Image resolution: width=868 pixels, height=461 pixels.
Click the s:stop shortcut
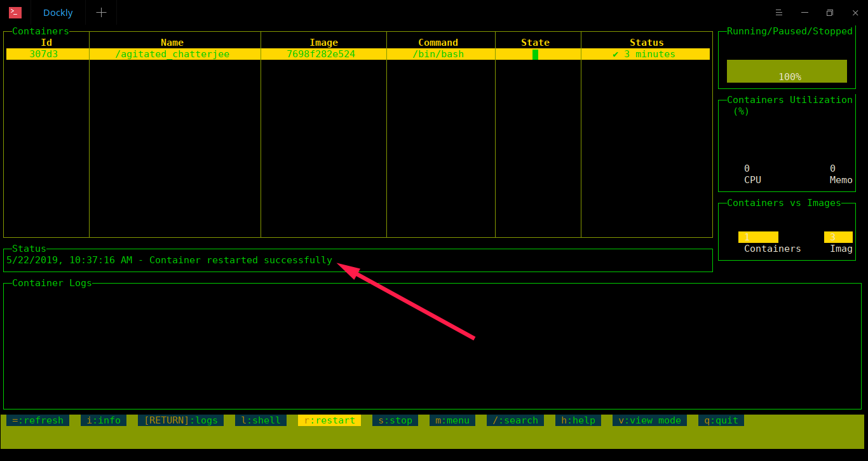pyautogui.click(x=395, y=420)
